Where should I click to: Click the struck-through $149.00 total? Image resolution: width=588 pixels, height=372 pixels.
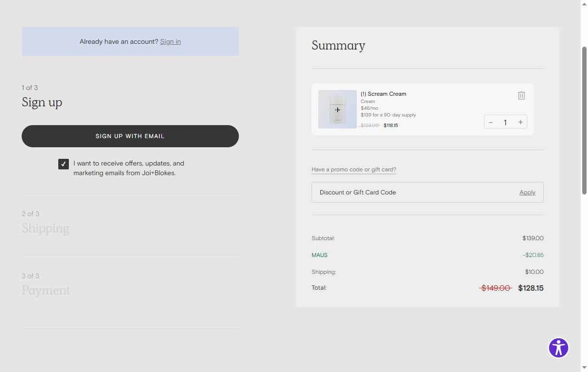click(x=496, y=288)
